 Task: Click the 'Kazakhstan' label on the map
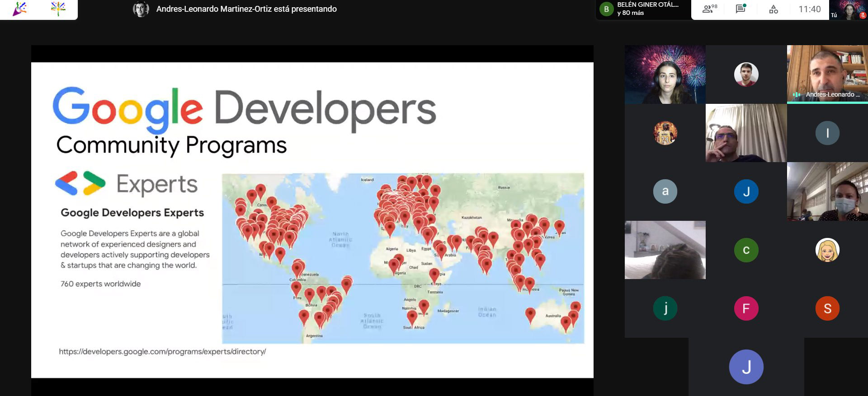click(472, 218)
